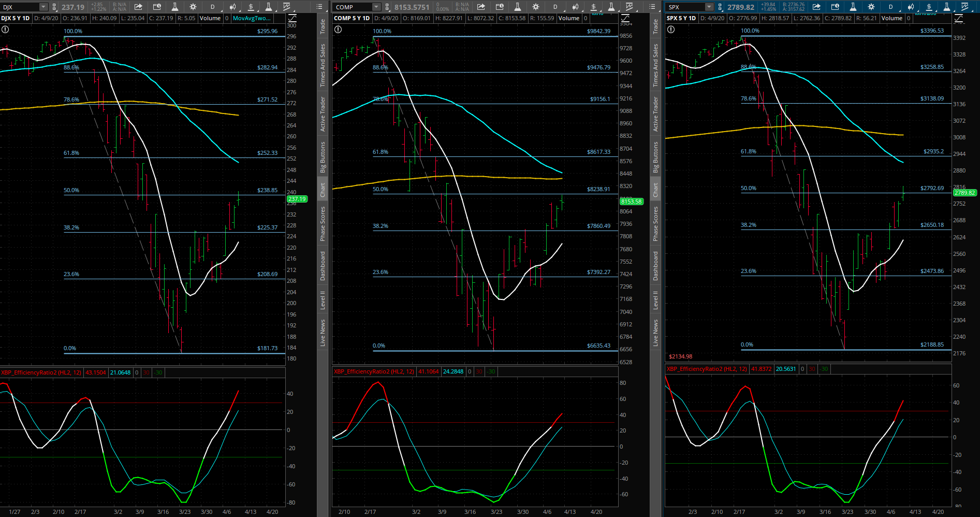Screen dimensions: 980x517
Task: Click the dollar-sign icon in the SPX toolbar
Action: click(929, 7)
